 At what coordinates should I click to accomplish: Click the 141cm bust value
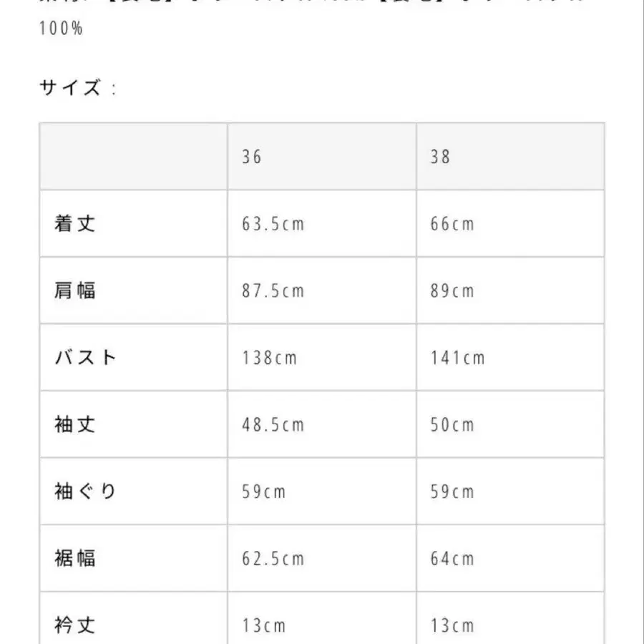pyautogui.click(x=458, y=358)
